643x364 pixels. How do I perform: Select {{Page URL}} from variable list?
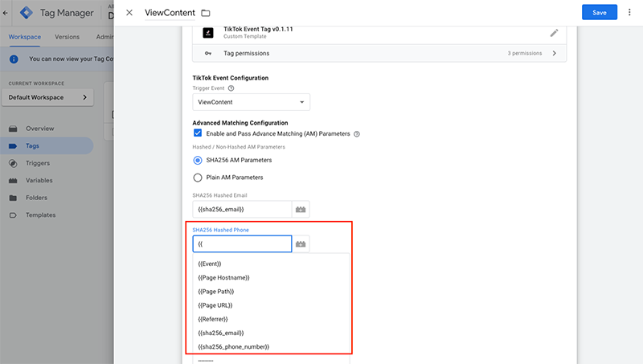pyautogui.click(x=215, y=305)
